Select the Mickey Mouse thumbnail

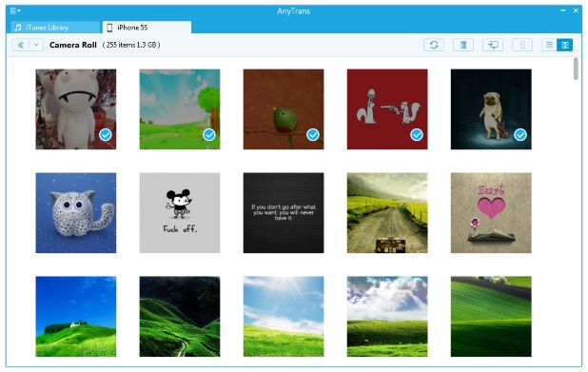[x=180, y=213]
